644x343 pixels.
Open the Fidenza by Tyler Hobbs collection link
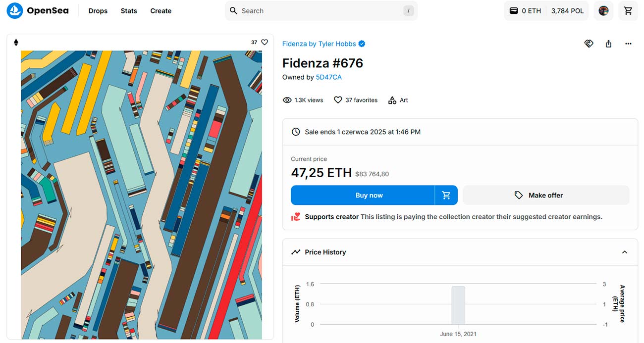(x=319, y=44)
